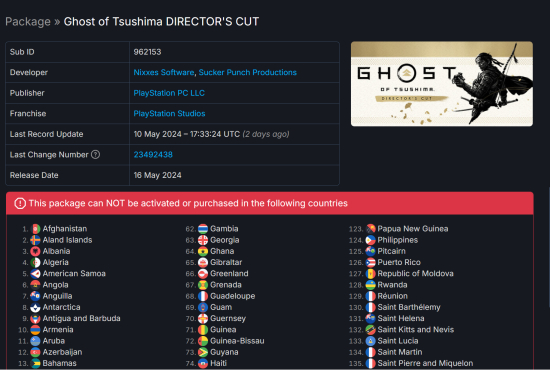Go to the Package breadcrumb
550x370 pixels.
28,21
